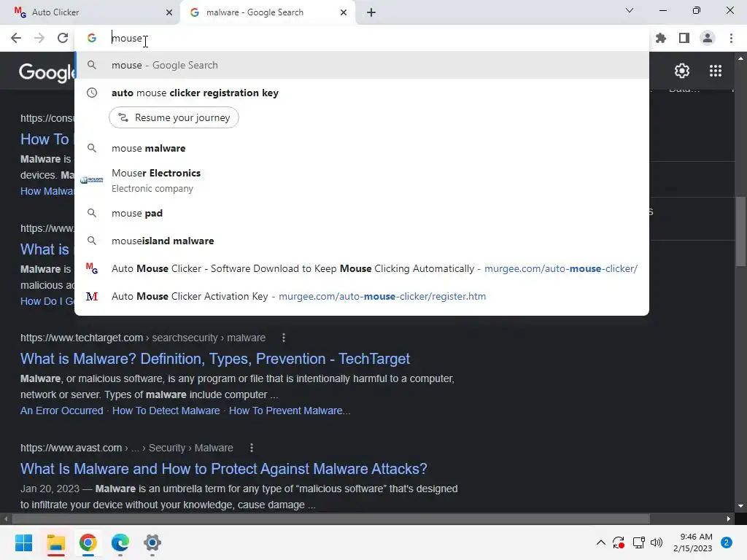Open File Explorer from the taskbar
This screenshot has width=747, height=560.
pos(55,542)
